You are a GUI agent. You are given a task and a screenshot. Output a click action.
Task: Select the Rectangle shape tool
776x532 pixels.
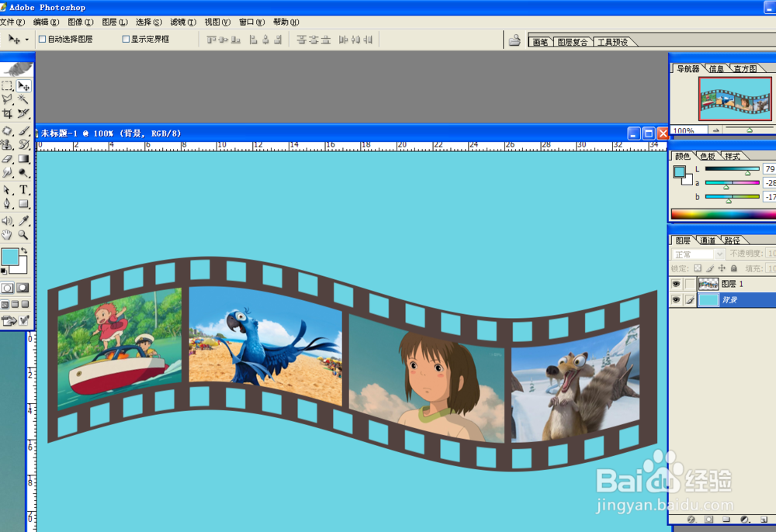(x=23, y=204)
